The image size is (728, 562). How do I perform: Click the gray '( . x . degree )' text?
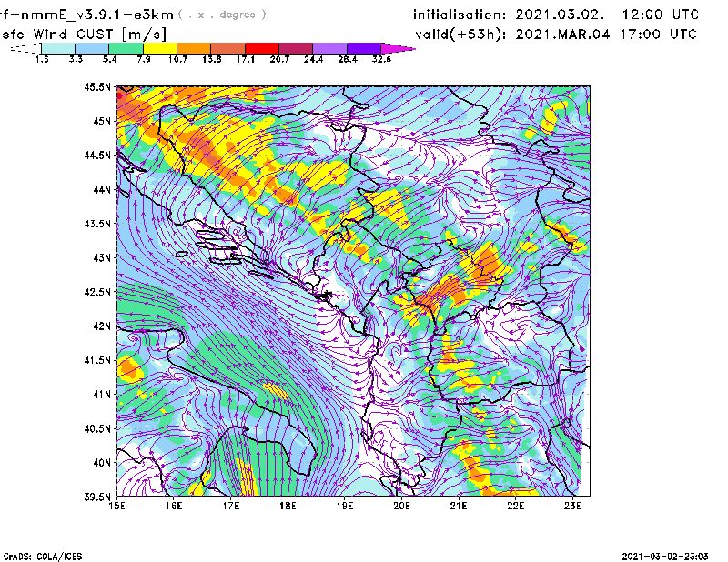[222, 15]
